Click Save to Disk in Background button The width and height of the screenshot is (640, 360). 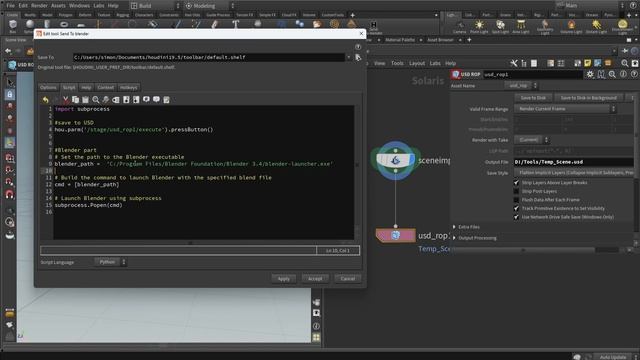point(589,98)
